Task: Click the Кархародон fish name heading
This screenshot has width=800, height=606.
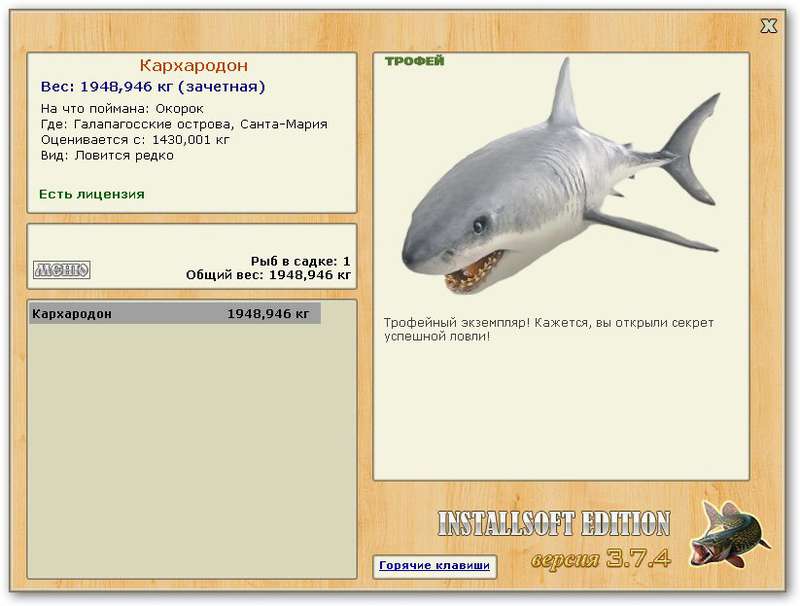Action: pyautogui.click(x=194, y=65)
